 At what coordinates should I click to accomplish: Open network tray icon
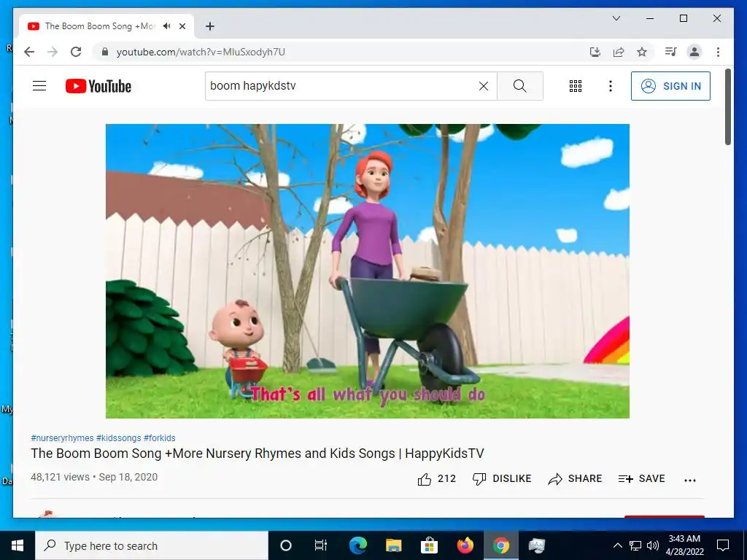[635, 545]
